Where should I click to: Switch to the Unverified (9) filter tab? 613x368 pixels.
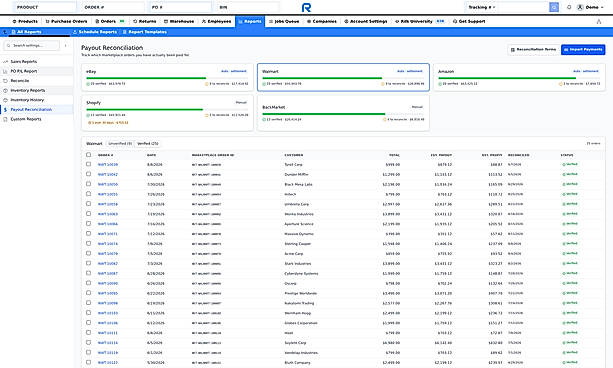tap(120, 144)
